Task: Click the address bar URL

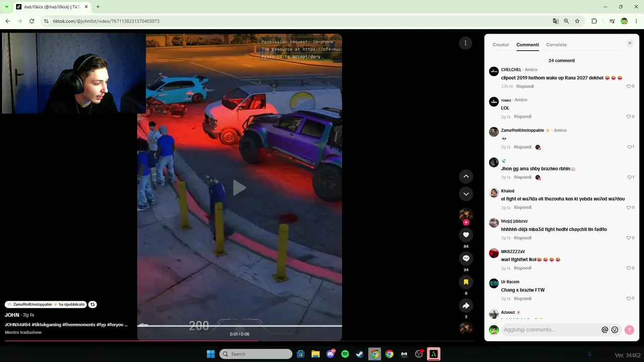Action: click(x=106, y=21)
